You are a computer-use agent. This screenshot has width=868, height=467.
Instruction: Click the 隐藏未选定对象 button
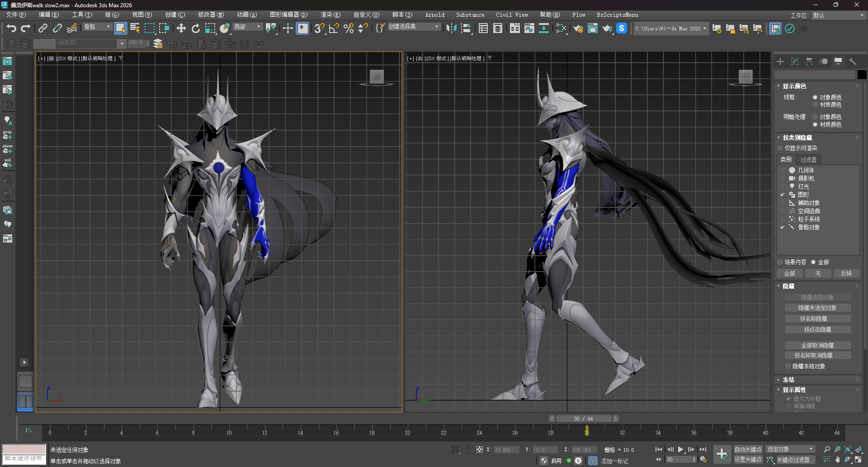(817, 308)
